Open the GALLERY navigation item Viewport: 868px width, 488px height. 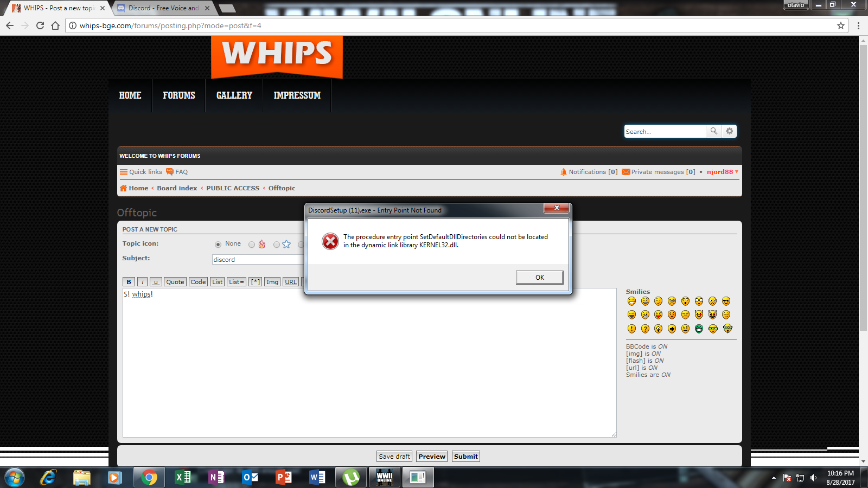click(234, 95)
